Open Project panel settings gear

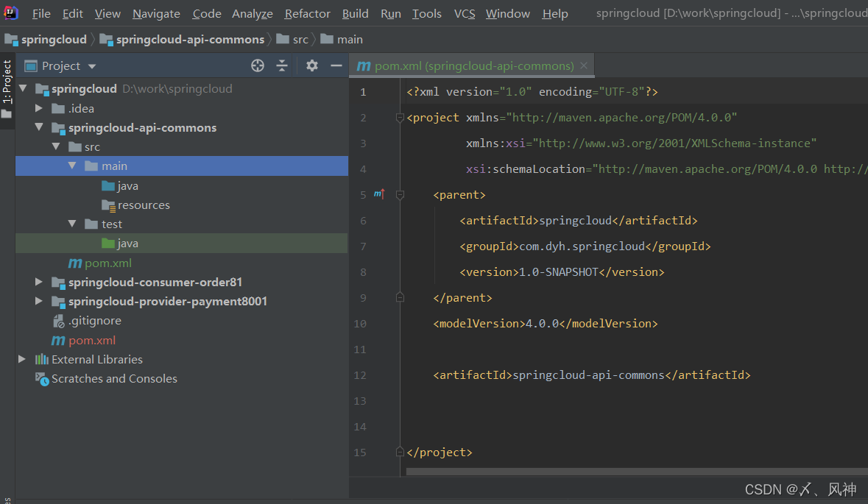click(x=312, y=65)
